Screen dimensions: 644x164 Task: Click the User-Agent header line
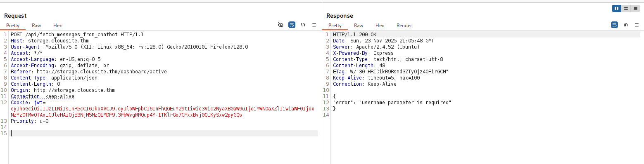point(129,47)
